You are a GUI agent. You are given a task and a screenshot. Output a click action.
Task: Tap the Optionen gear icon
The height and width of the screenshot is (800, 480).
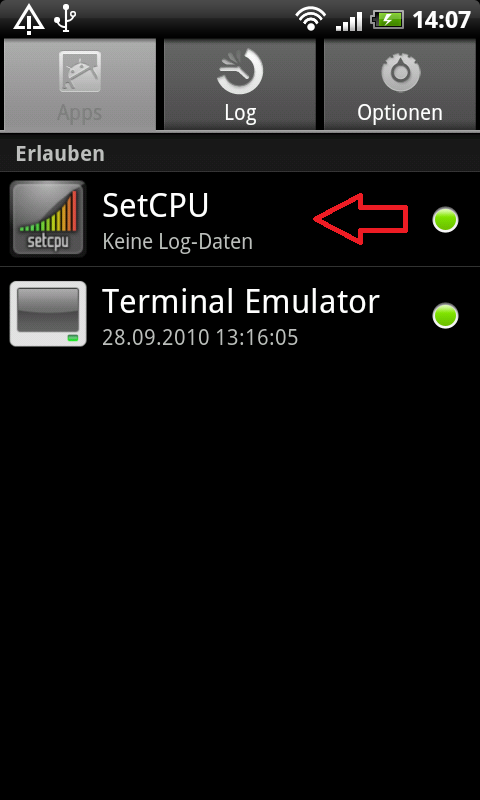pos(400,71)
